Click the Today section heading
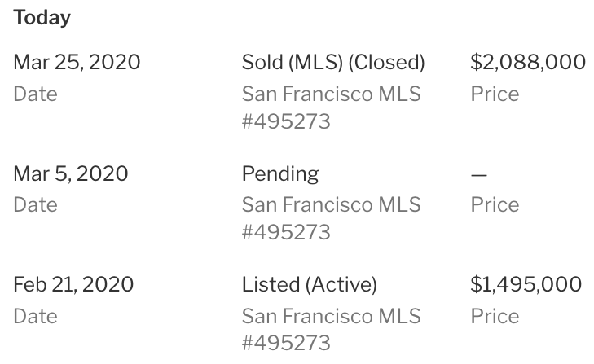 (x=42, y=18)
